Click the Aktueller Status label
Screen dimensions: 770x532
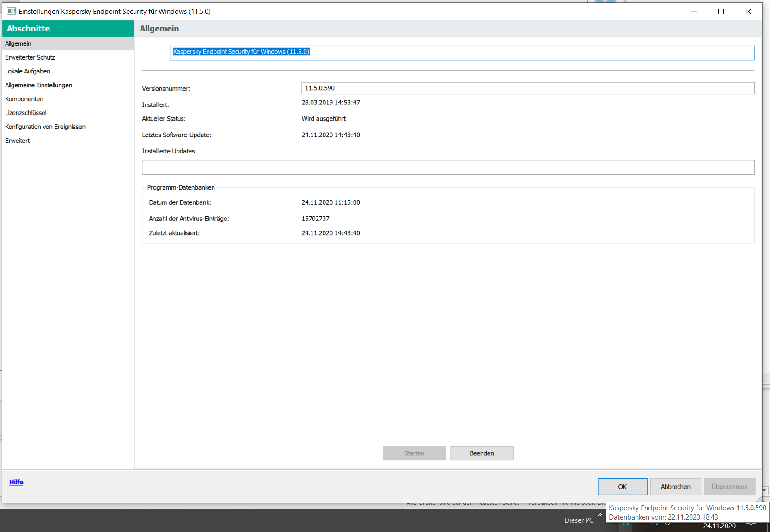[x=164, y=119]
